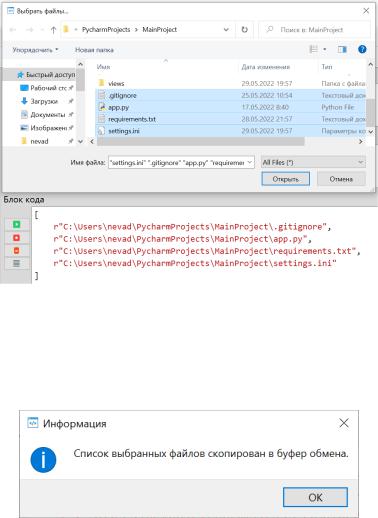This screenshot has width=378, height=518.
Task: Click the file list scroll up arrow
Action: [370, 64]
